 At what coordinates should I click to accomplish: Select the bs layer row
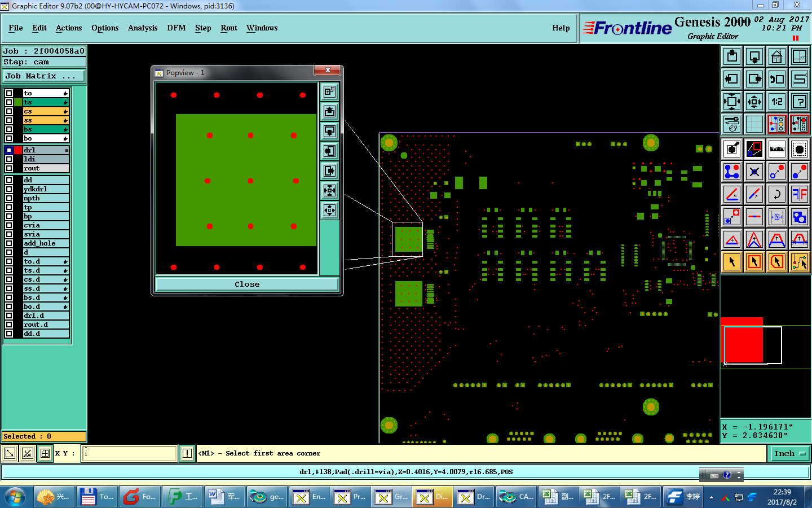[46, 129]
